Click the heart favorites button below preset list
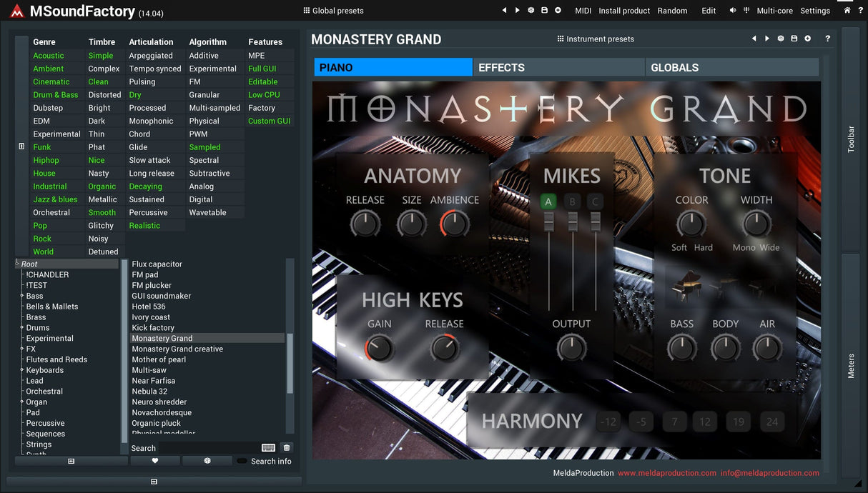 155,461
